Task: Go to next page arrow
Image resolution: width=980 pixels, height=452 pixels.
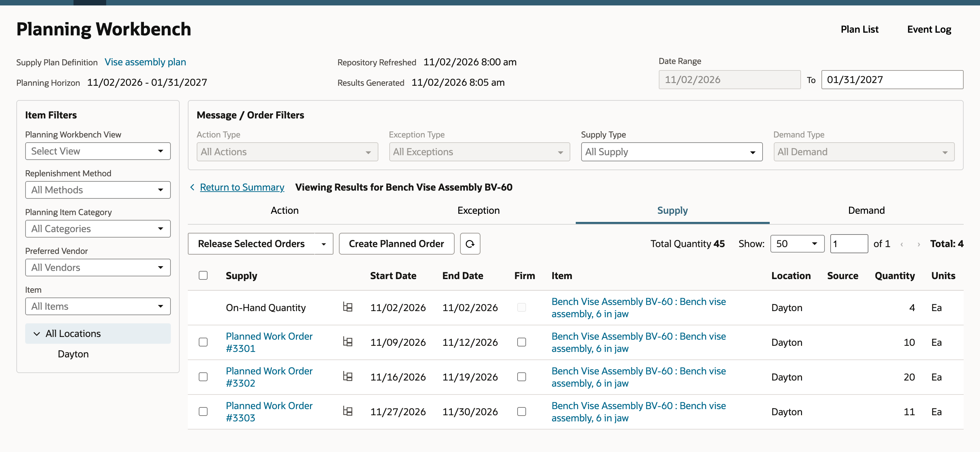Action: point(919,244)
